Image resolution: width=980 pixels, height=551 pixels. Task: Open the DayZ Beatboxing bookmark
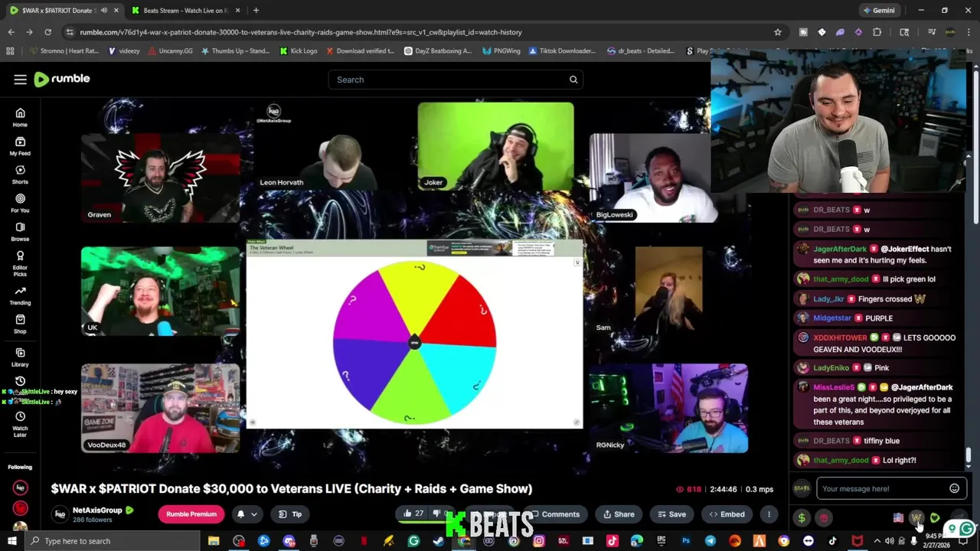(437, 51)
